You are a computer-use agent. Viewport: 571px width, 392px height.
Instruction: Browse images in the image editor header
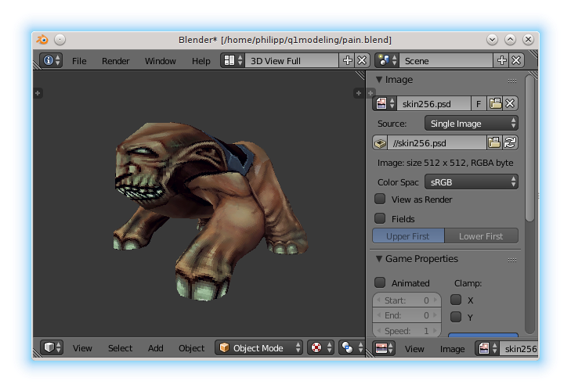[x=488, y=348]
